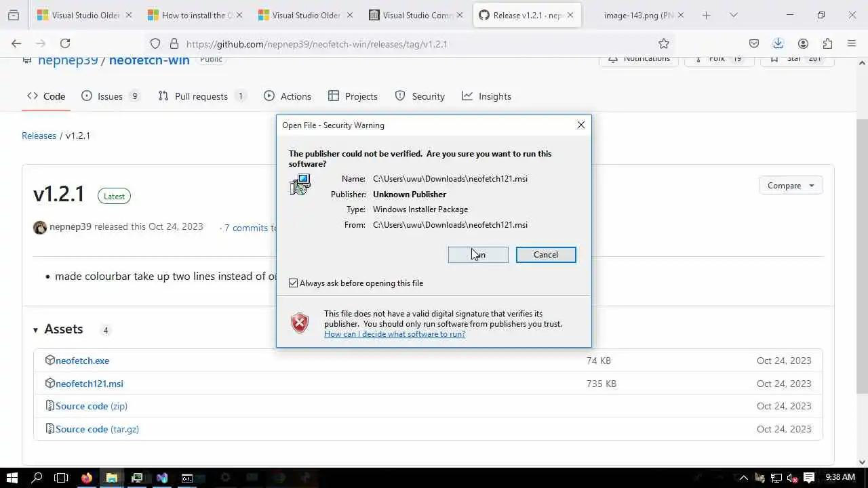Screen dimensions: 868x488
Task: Open How can I decide what software link
Action: coord(395,334)
